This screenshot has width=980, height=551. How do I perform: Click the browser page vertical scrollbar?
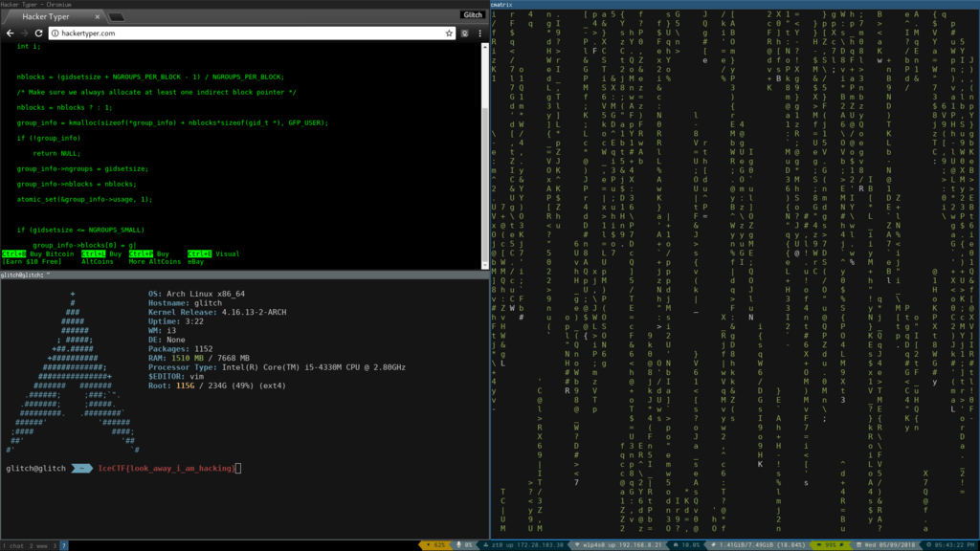click(x=485, y=156)
